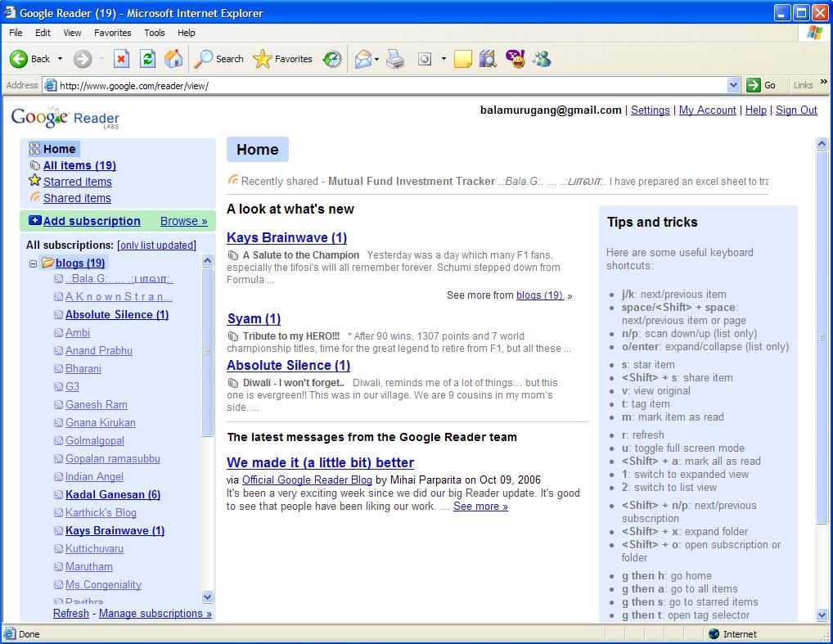The width and height of the screenshot is (833, 644).
Task: Open the Search pane in toolbar
Action: coord(219,59)
